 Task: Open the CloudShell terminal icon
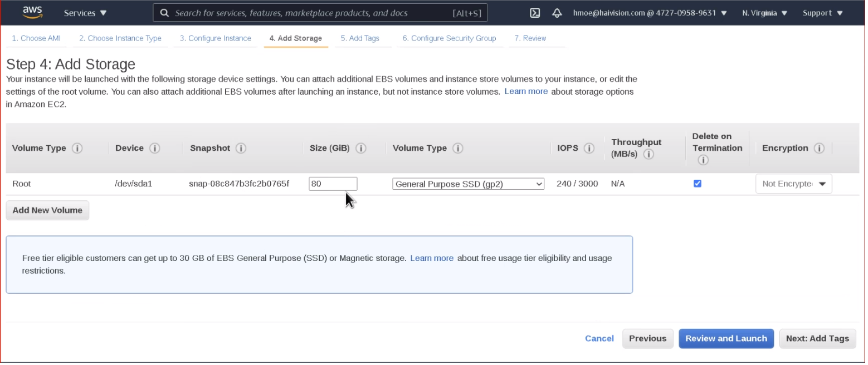tap(535, 13)
